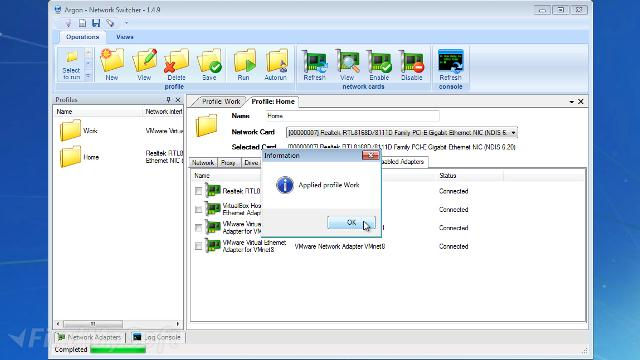Click the save disk icon in quick access toolbar
This screenshot has width=640, height=360.
click(x=96, y=23)
